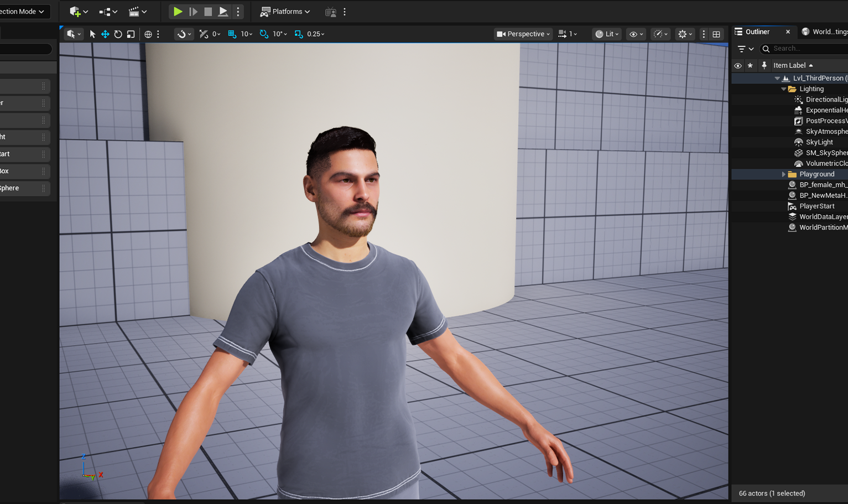Click the star column header
The height and width of the screenshot is (504, 848).
pyautogui.click(x=750, y=65)
